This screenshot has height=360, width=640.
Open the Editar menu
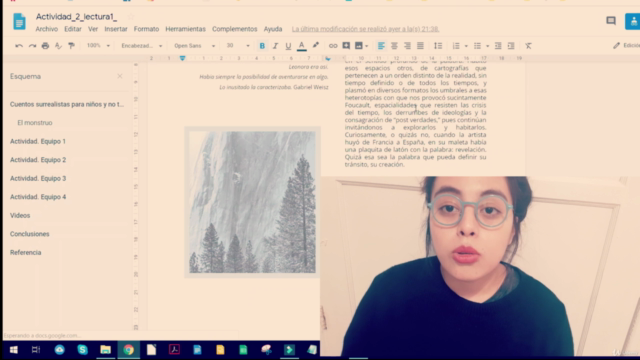(x=73, y=29)
